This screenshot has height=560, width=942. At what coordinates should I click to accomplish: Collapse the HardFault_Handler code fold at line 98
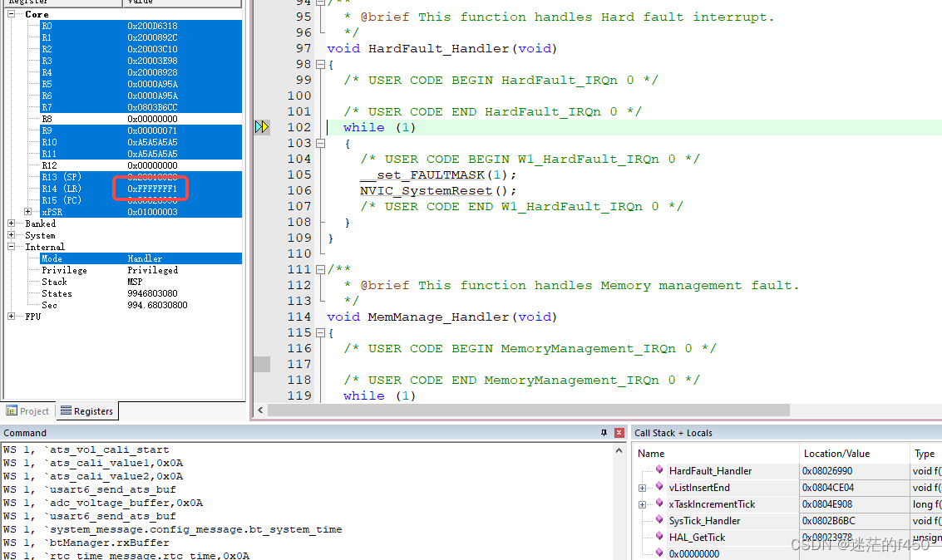[x=320, y=63]
